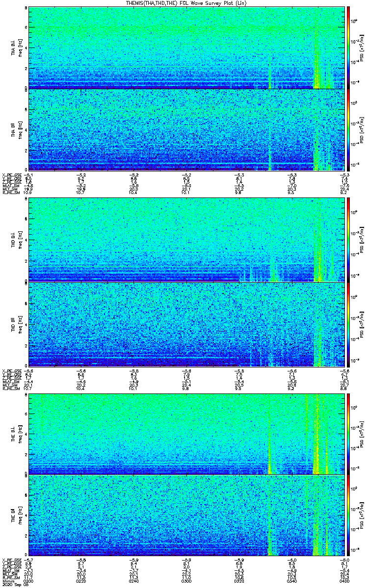Click the plot title THEMIS FGL Wave Survey Plot
Screen dimensions: 368x588
tap(187, 3)
